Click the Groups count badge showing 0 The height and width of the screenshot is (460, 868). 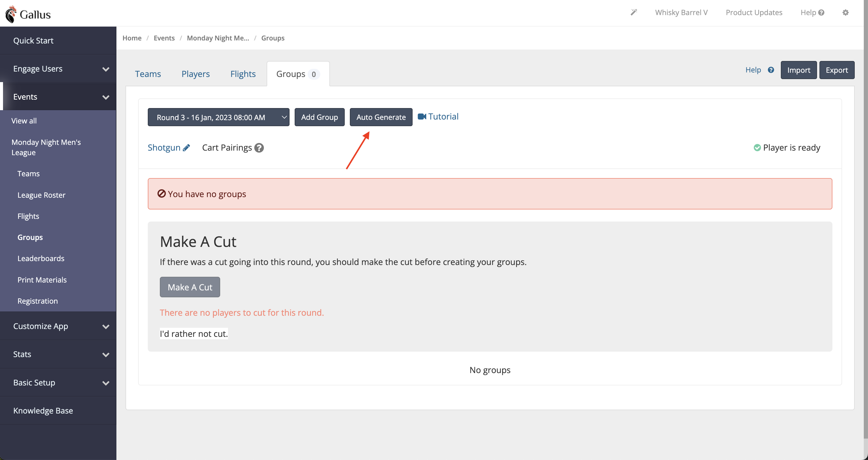pos(313,74)
